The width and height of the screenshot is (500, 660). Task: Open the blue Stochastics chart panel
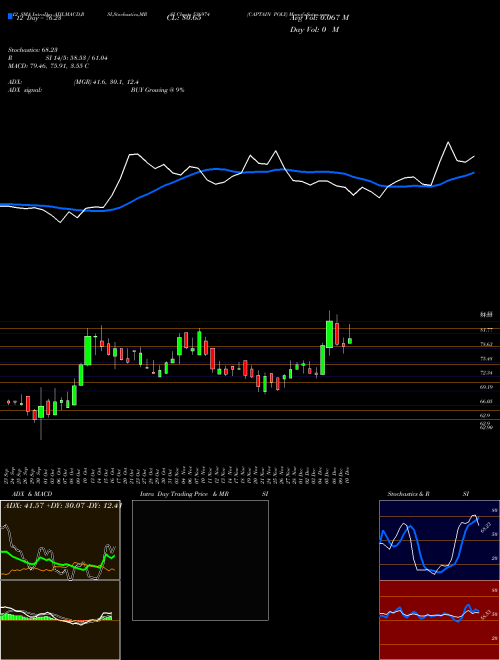pyautogui.click(x=439, y=540)
